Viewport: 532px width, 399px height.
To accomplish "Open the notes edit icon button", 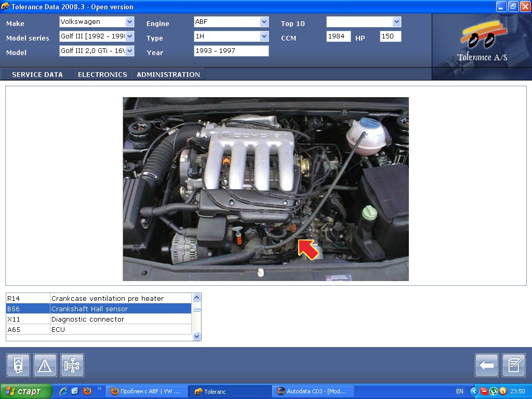I will (x=513, y=365).
